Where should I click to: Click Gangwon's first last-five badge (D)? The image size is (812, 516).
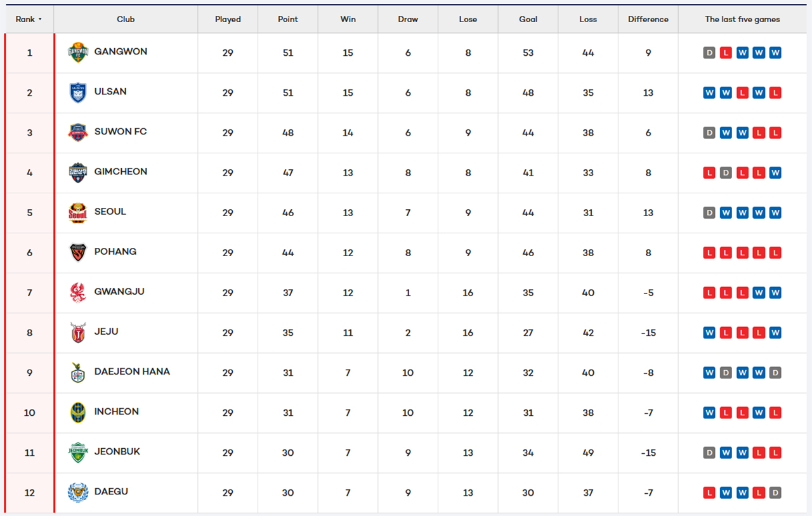[x=709, y=53]
